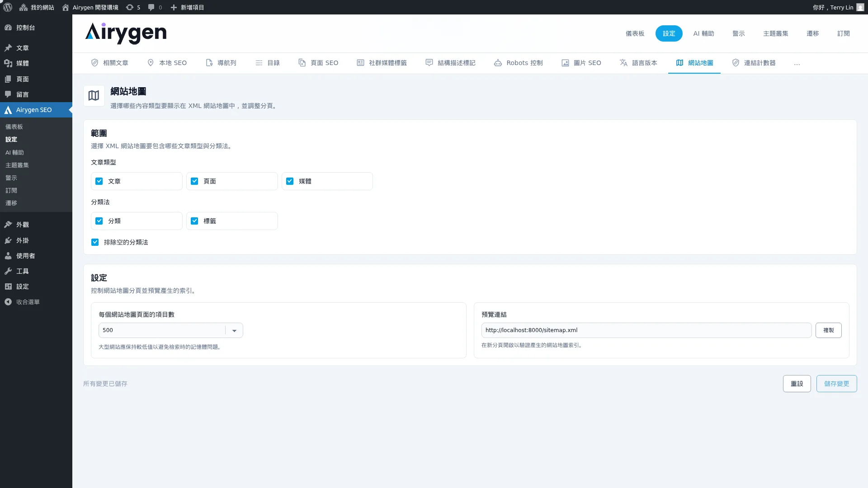Open 控制台 in the sidebar
The image size is (868, 488).
(x=36, y=28)
